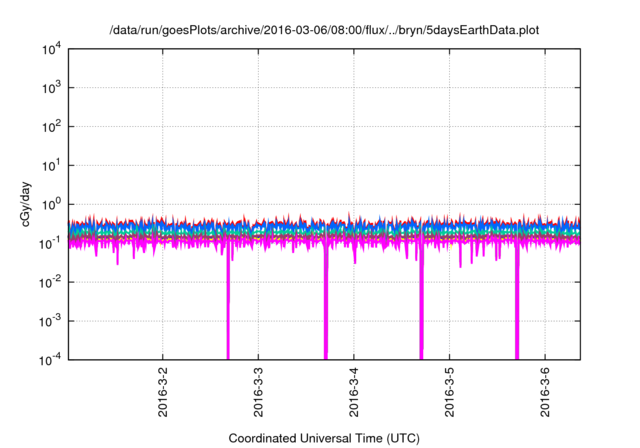
Task: Click the 10^-3 y-axis tick label
Action: coord(51,321)
